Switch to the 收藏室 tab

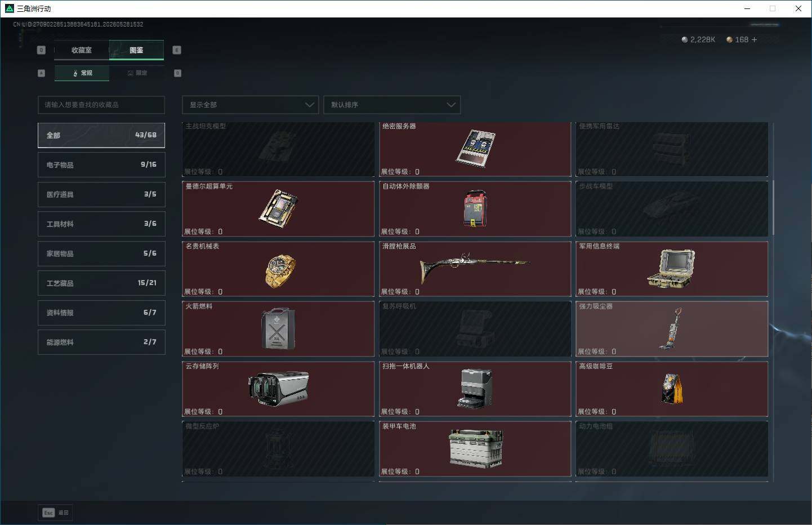click(82, 50)
